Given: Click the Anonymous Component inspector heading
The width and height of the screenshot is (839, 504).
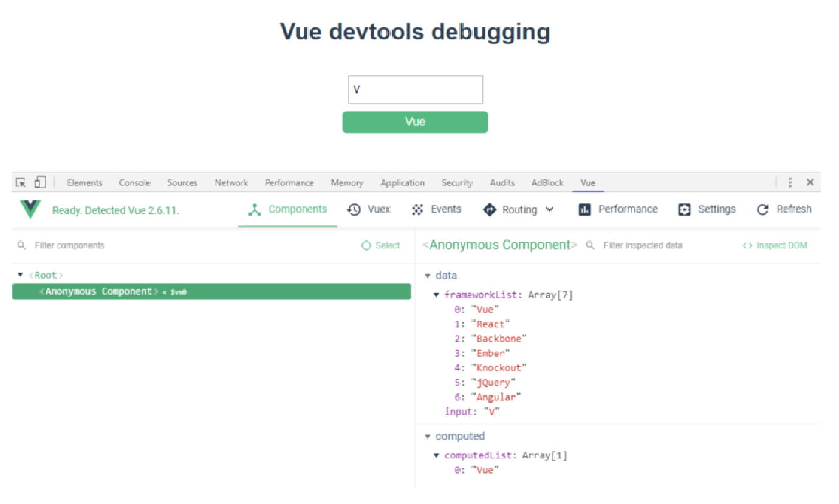Looking at the screenshot, I should coord(500,245).
